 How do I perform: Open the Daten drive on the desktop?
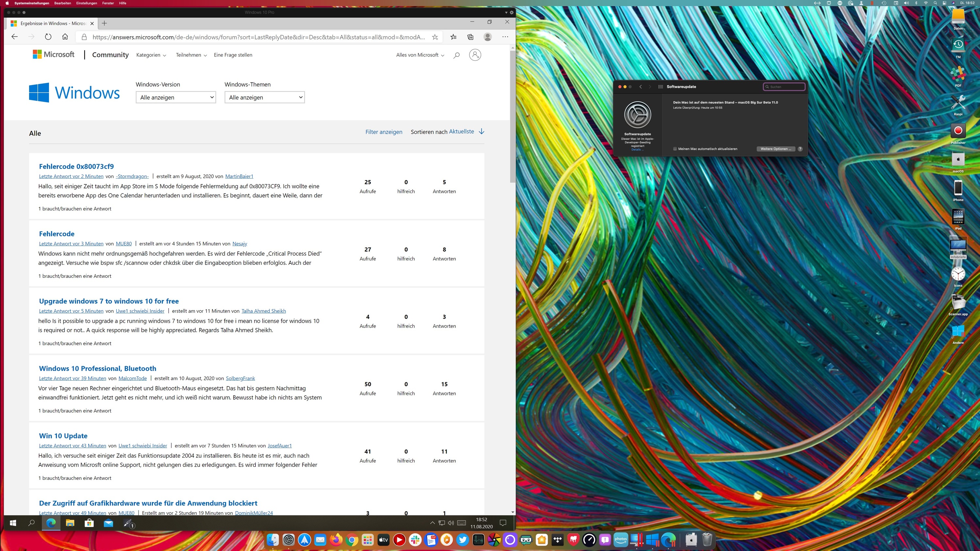pos(958,19)
